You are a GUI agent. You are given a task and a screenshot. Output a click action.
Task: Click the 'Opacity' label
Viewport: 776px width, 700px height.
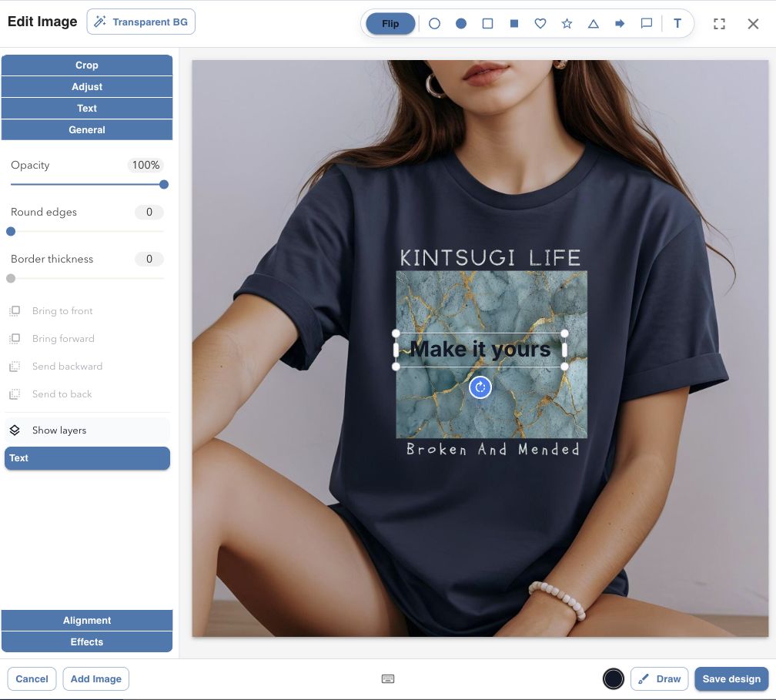[x=30, y=165]
